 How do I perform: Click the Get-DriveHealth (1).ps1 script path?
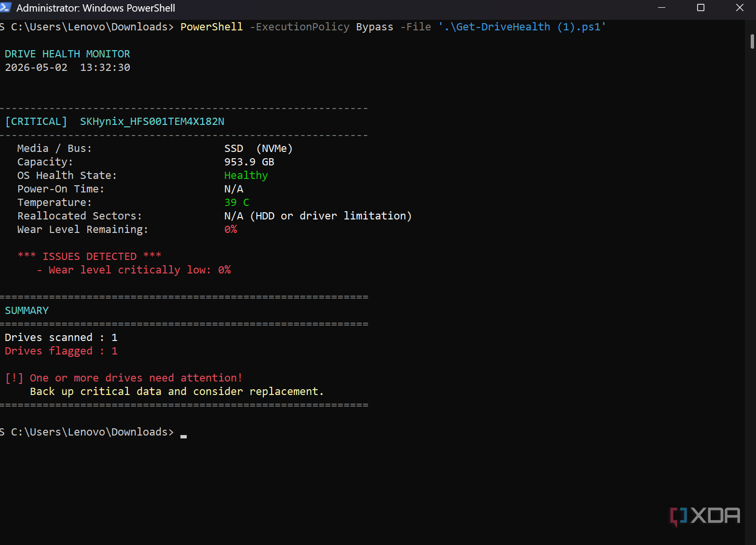tap(522, 27)
